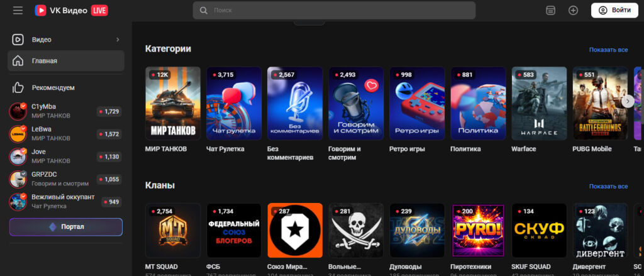Click the 1,572 viewers badge

click(x=109, y=135)
